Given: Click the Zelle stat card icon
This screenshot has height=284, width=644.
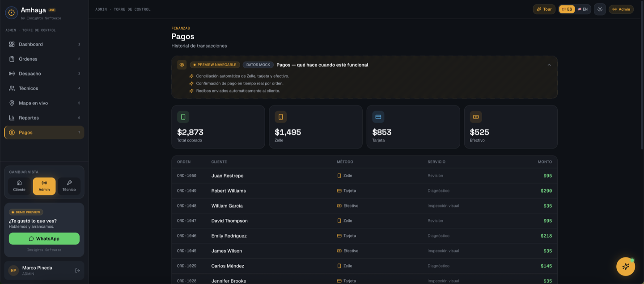Looking at the screenshot, I should click(281, 117).
